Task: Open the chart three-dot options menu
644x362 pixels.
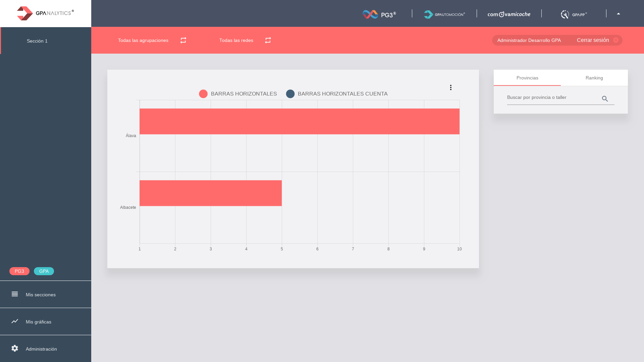Action: (x=451, y=87)
